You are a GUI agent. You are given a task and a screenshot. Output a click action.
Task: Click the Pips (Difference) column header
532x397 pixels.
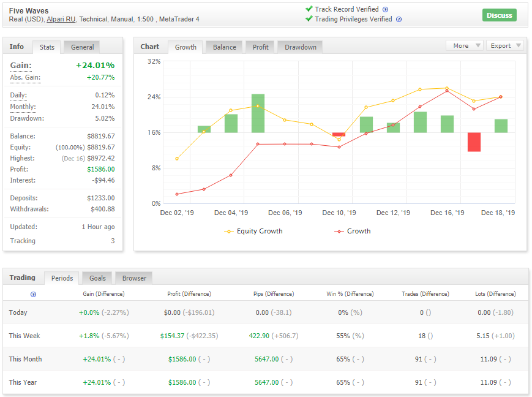[x=274, y=293]
